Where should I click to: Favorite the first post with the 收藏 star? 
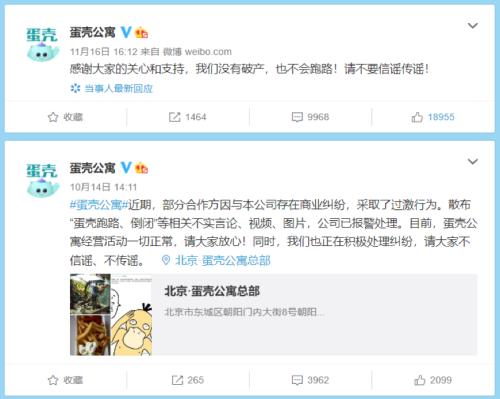tap(65, 117)
